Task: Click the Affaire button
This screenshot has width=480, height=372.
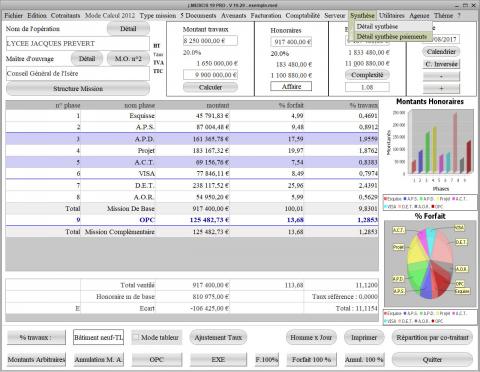Action: [291, 86]
